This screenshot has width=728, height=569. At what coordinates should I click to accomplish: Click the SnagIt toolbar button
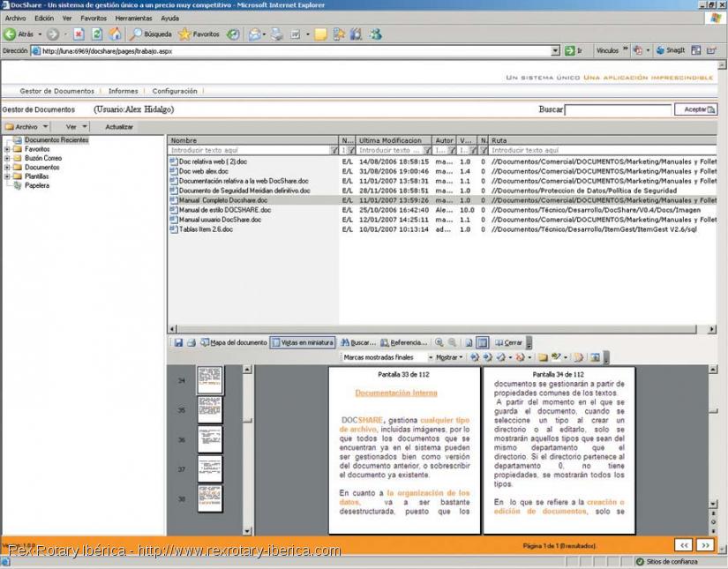[x=671, y=50]
